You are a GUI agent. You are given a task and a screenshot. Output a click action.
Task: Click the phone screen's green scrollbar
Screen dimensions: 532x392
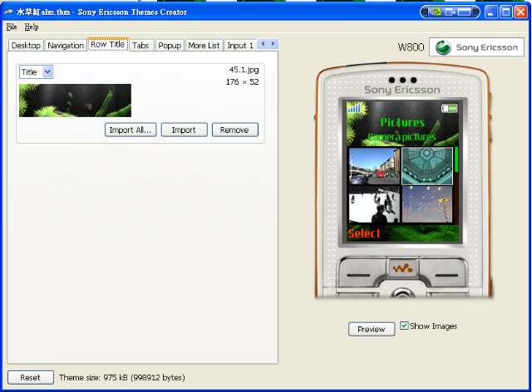coord(456,159)
